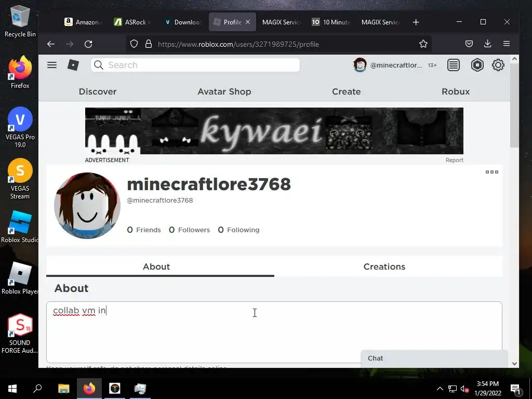View the 0 Followers list
The height and width of the screenshot is (399, 532).
[x=189, y=230]
